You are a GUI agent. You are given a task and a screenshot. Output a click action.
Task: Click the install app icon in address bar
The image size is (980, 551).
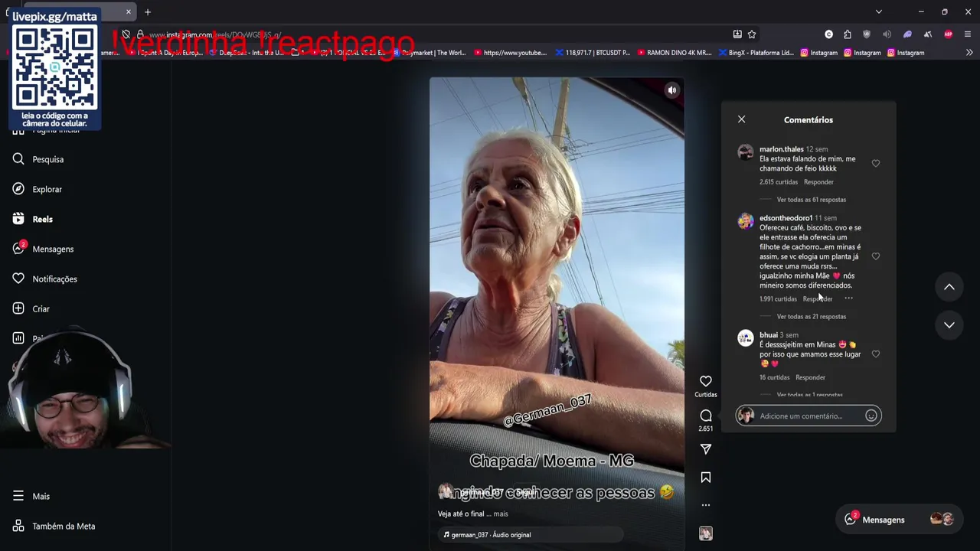tap(737, 34)
